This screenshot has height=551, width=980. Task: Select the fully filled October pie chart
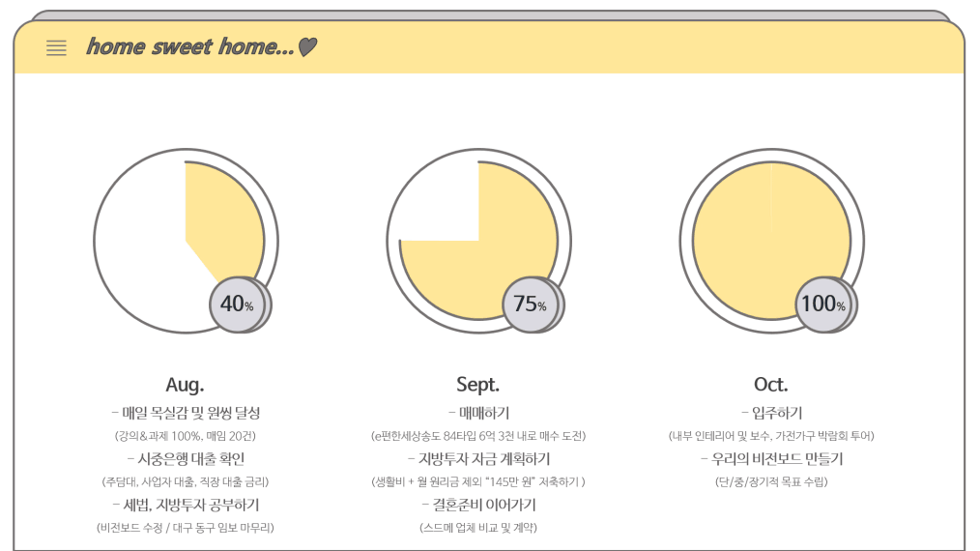(772, 241)
